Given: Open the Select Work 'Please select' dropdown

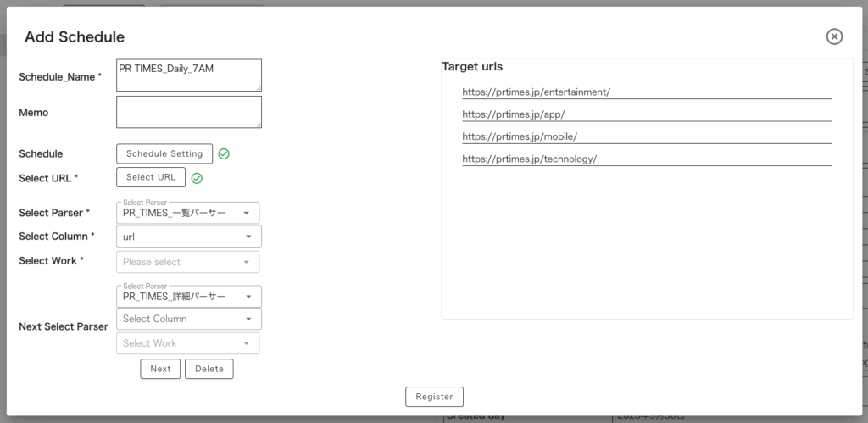Looking at the screenshot, I should pyautogui.click(x=187, y=262).
